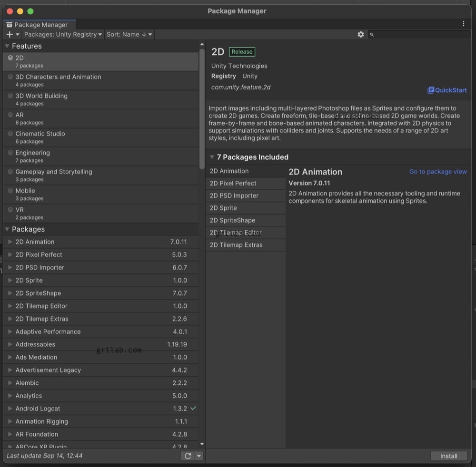
Task: Open the Go to package view link
Action: coord(437,172)
